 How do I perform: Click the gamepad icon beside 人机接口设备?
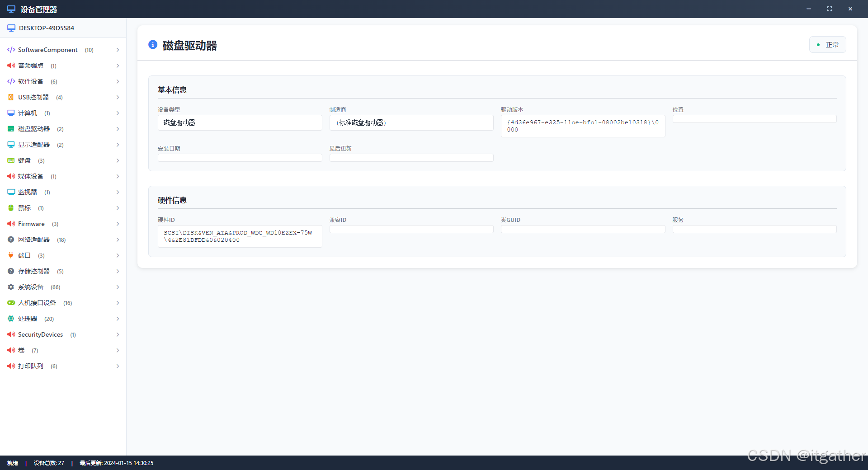point(11,303)
